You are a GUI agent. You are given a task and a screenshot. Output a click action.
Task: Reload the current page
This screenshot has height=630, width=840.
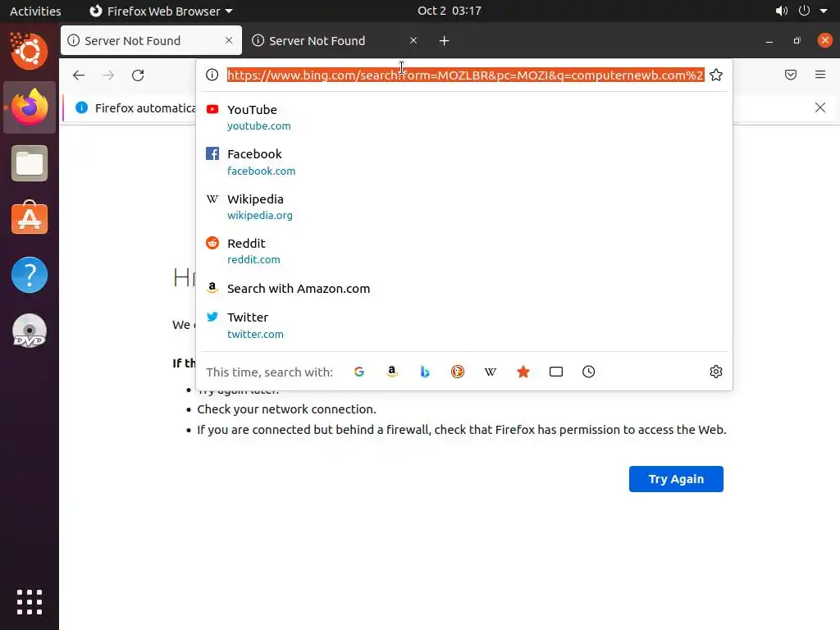click(138, 75)
